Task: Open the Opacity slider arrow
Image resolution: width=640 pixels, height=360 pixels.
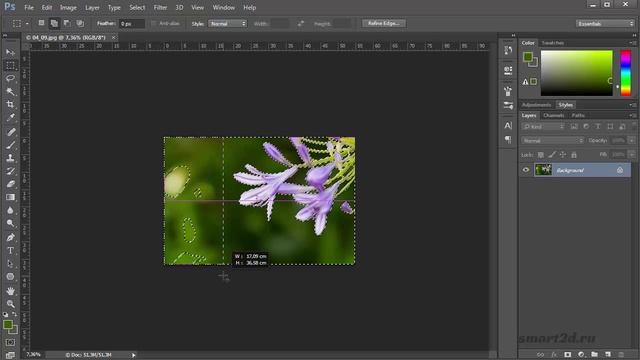Action: [631, 140]
